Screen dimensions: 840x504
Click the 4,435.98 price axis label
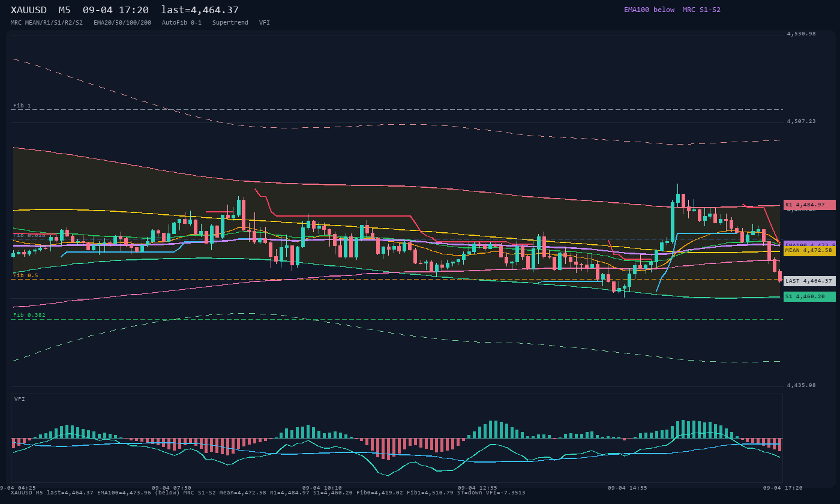pyautogui.click(x=802, y=385)
